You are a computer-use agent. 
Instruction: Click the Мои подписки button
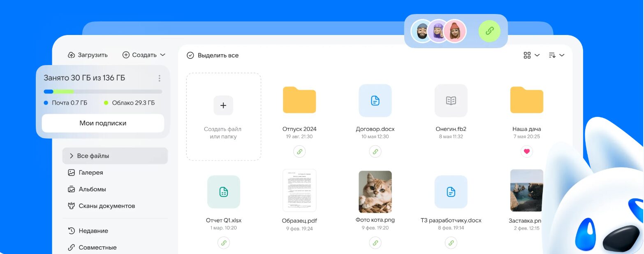click(x=103, y=123)
